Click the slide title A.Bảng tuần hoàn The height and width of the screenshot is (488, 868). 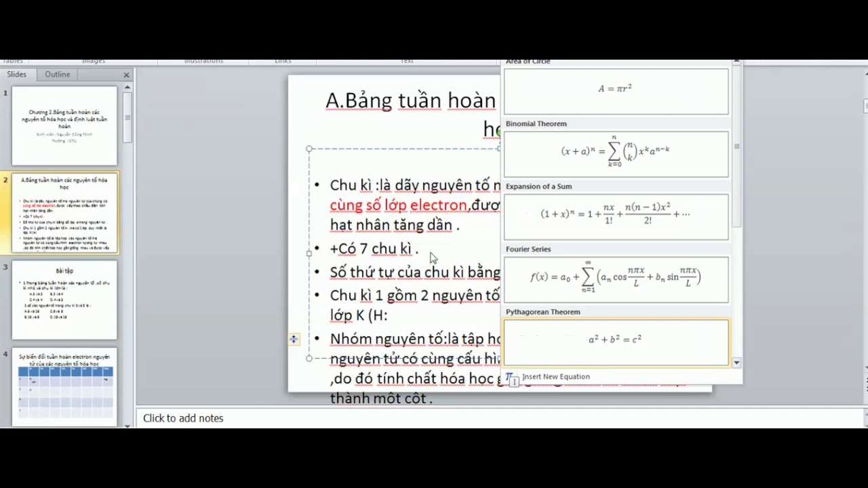(x=411, y=100)
